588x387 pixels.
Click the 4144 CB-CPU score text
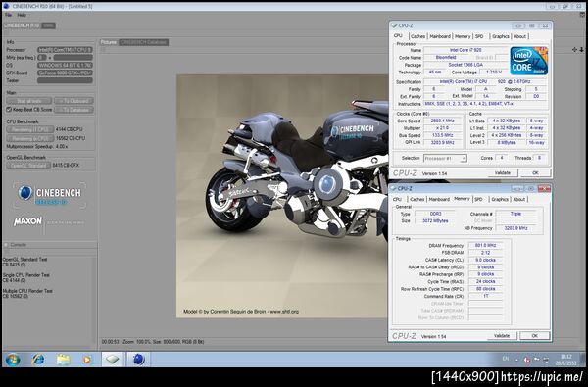(69, 129)
